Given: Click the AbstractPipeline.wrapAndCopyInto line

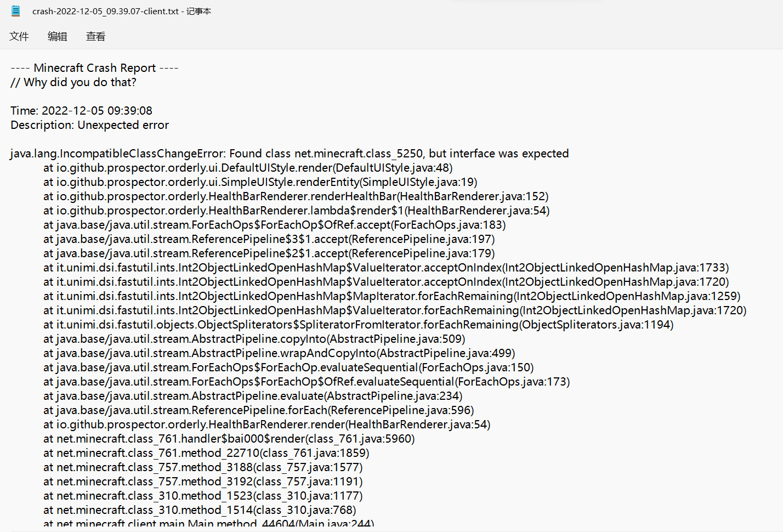Looking at the screenshot, I should (279, 353).
